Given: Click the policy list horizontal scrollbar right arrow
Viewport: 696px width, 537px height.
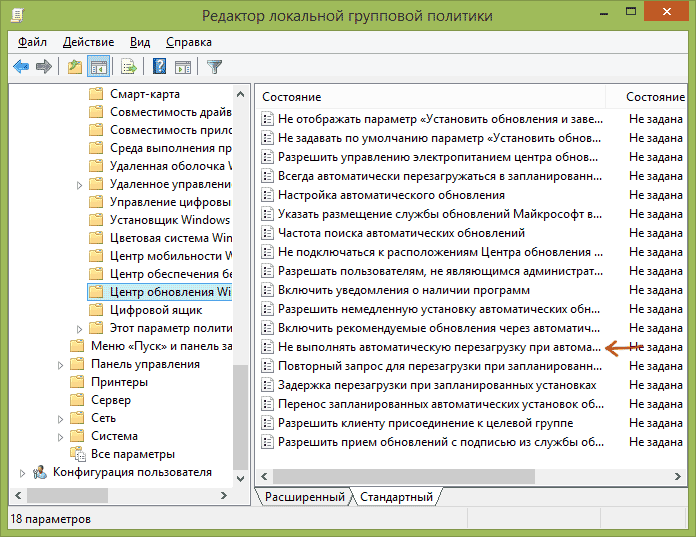Looking at the screenshot, I should point(677,477).
